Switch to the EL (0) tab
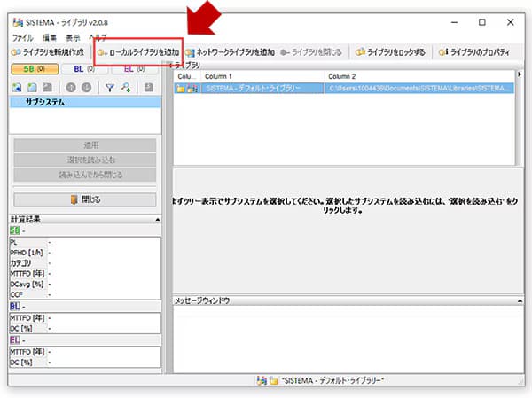 click(x=135, y=69)
